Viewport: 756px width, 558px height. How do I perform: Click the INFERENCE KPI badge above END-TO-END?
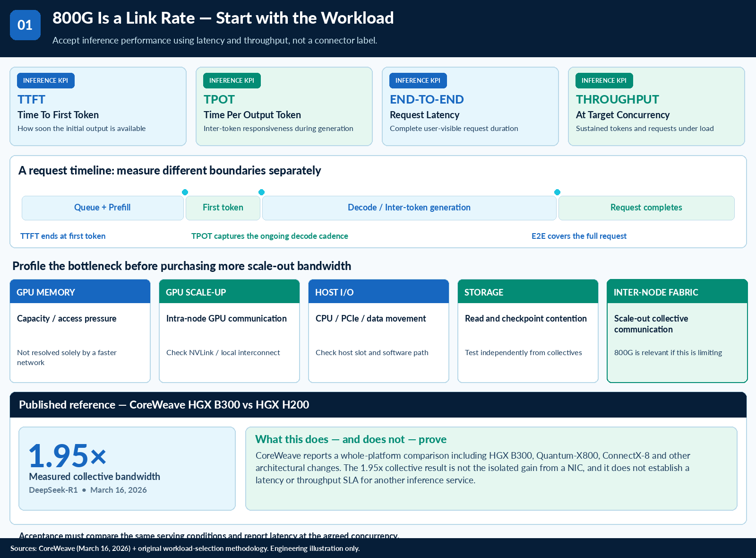(x=418, y=80)
